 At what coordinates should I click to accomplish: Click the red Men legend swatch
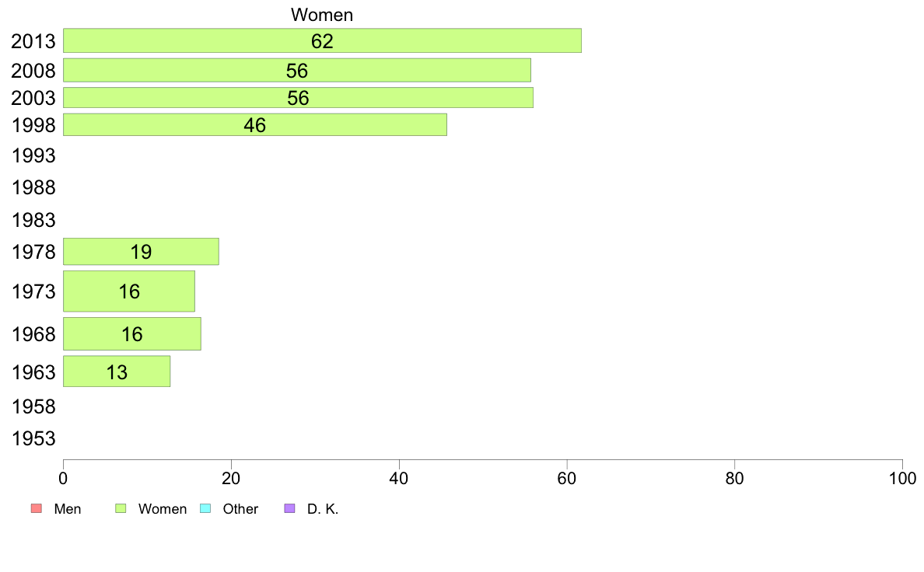coord(37,508)
